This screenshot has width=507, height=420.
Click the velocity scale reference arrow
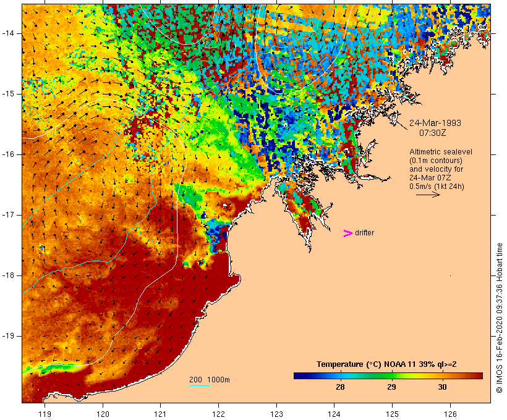point(427,195)
